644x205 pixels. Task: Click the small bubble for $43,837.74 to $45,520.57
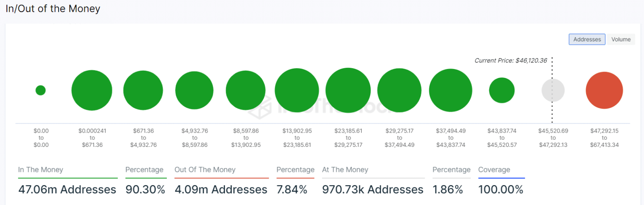tap(502, 90)
